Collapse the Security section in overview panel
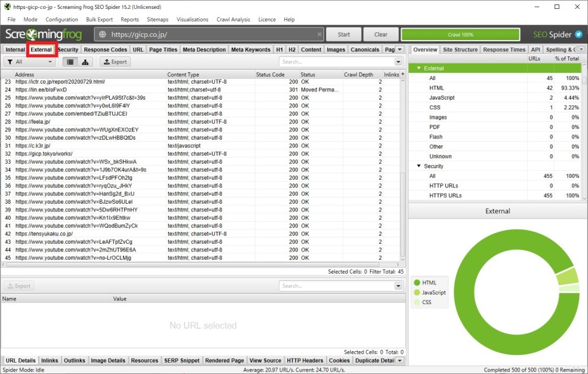Viewport: 588px width, 374px height. (419, 166)
